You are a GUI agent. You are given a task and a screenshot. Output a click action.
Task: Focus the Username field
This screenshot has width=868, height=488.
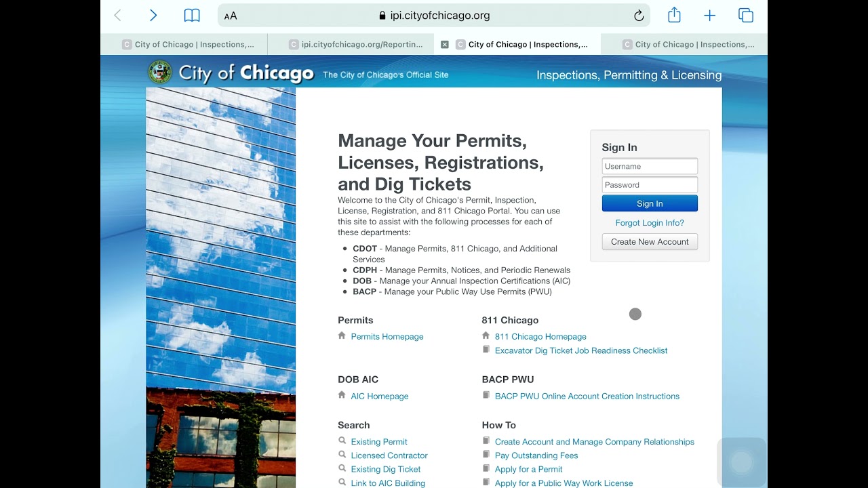coord(650,166)
